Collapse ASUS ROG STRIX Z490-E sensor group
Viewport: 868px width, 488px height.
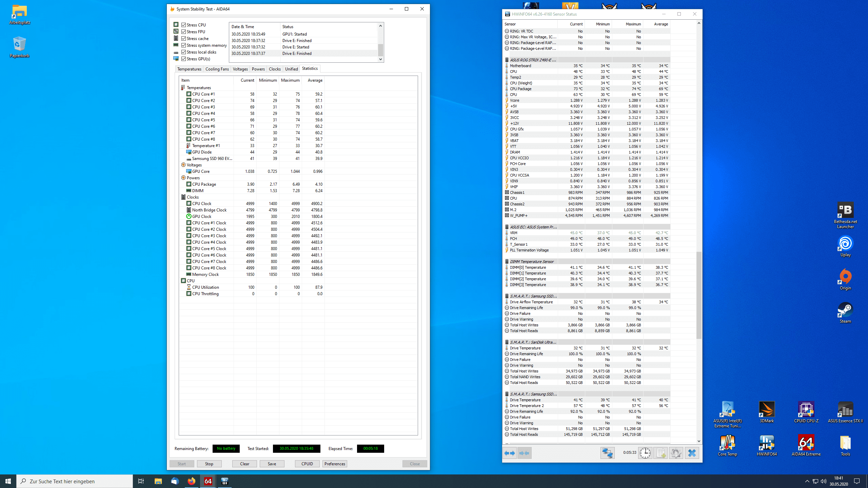coord(507,60)
